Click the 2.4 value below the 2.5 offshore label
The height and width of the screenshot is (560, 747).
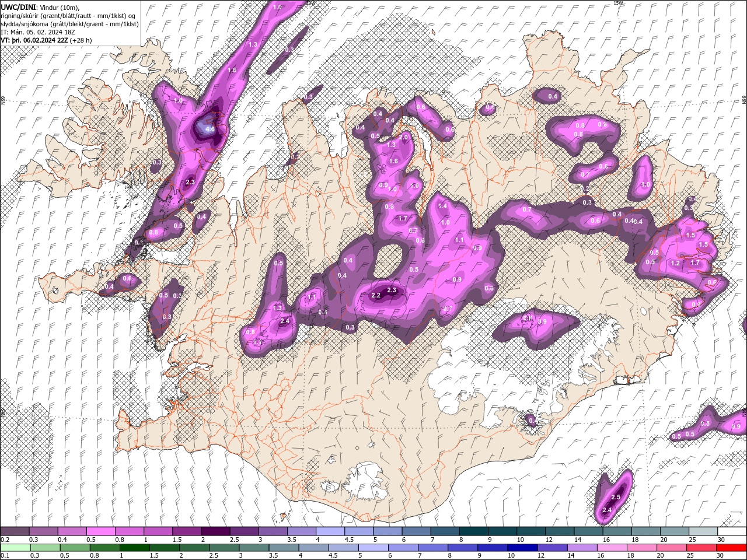point(607,510)
